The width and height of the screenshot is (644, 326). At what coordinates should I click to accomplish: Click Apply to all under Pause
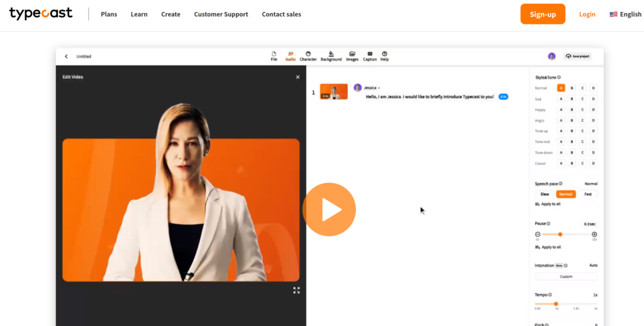coord(548,247)
